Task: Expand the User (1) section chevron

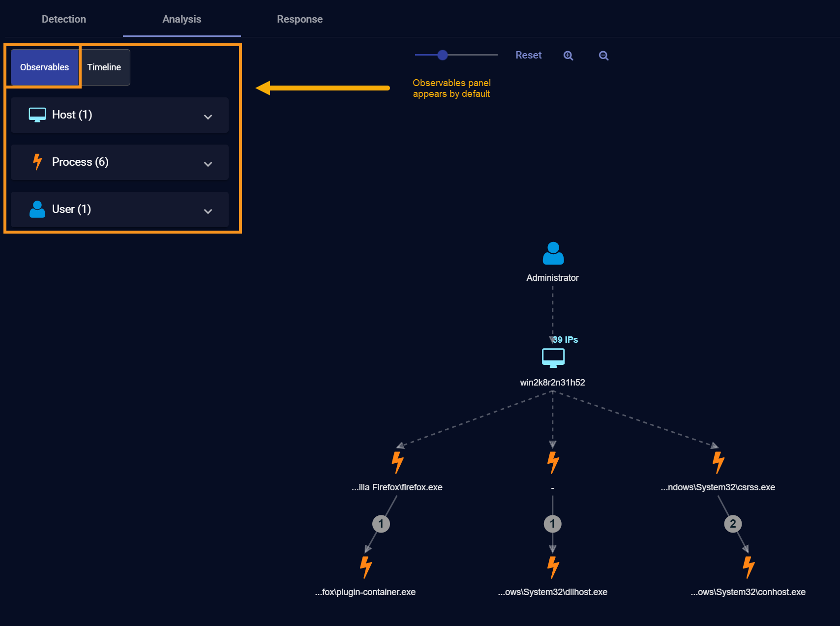Action: 208,211
